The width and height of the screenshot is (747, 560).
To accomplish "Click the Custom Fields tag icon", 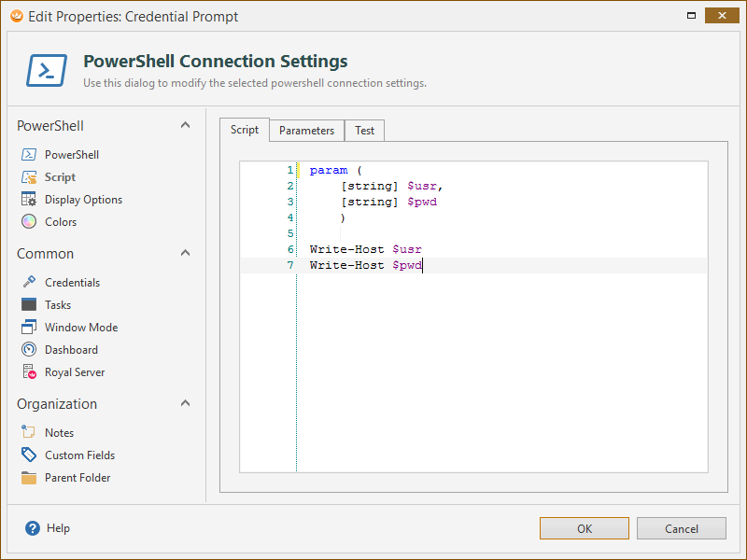I will (28, 455).
